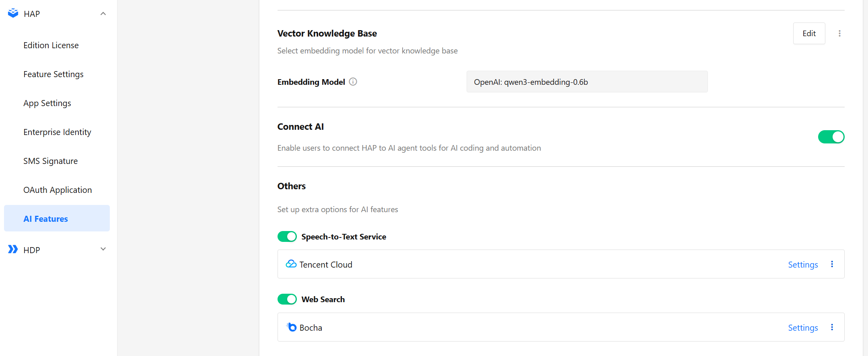Open the Embedding Model selection field

(x=587, y=82)
